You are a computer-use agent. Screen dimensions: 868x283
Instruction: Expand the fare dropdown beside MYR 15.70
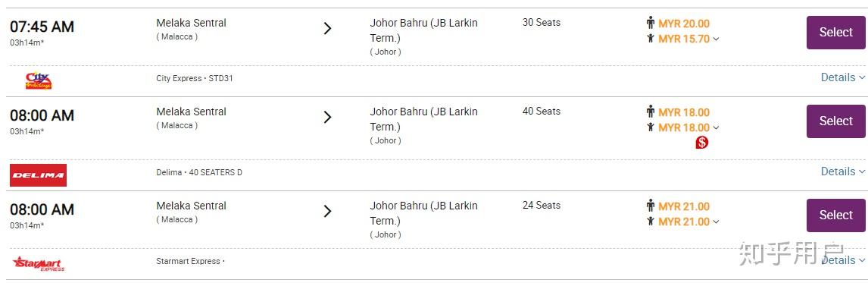(716, 39)
